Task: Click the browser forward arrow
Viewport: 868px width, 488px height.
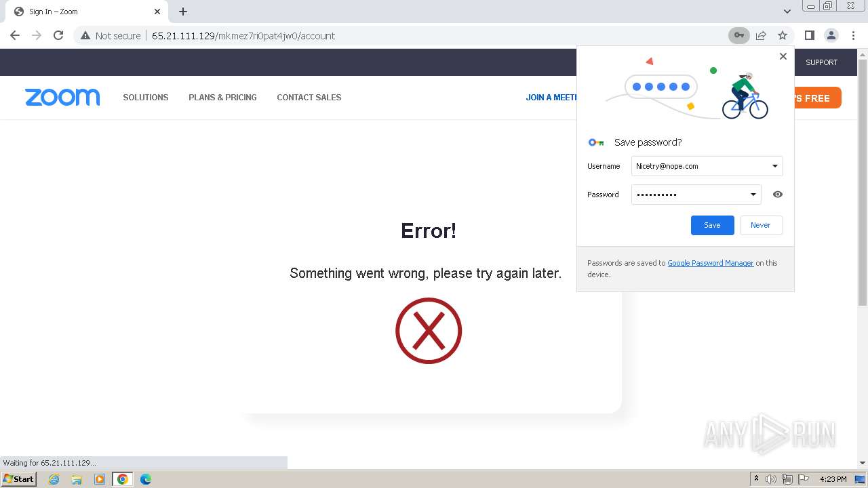Action: (x=37, y=35)
